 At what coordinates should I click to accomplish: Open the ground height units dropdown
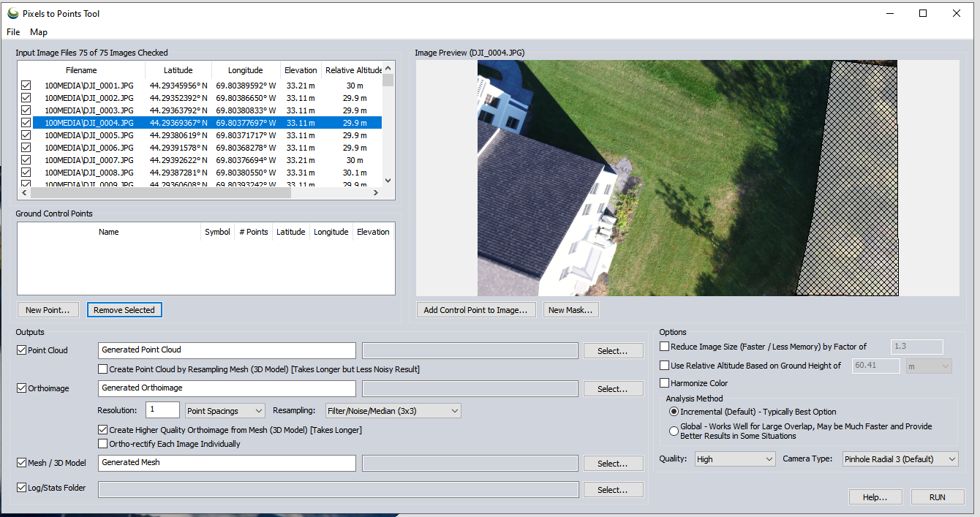[929, 366]
